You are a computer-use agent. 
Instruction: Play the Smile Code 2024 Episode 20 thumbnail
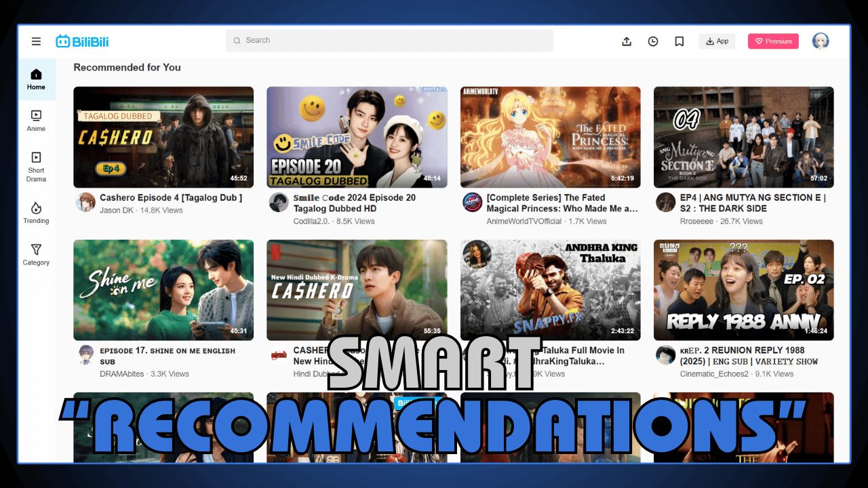click(357, 136)
